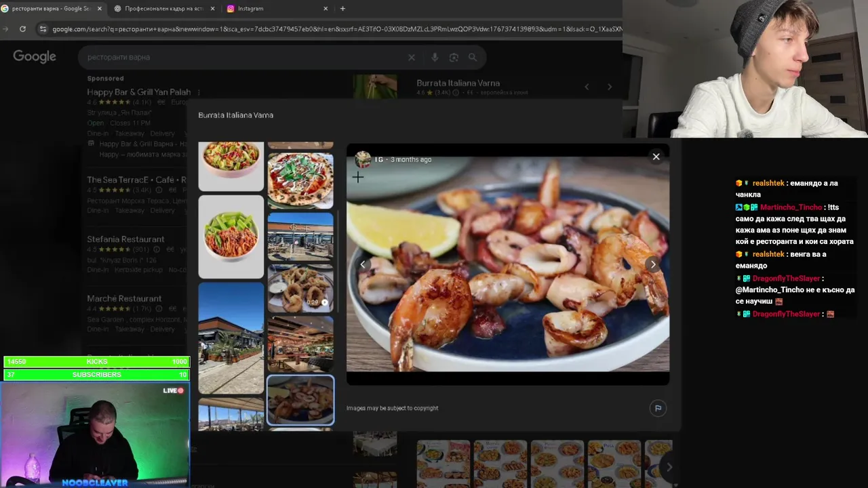868x488 pixels.
Task: Open the Marché Restaurant result
Action: 124,298
